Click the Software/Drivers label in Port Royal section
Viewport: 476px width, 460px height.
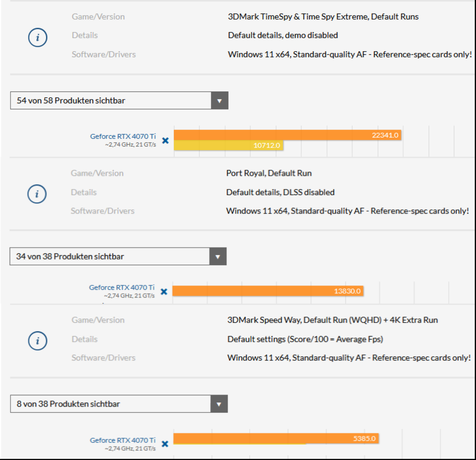click(x=103, y=211)
